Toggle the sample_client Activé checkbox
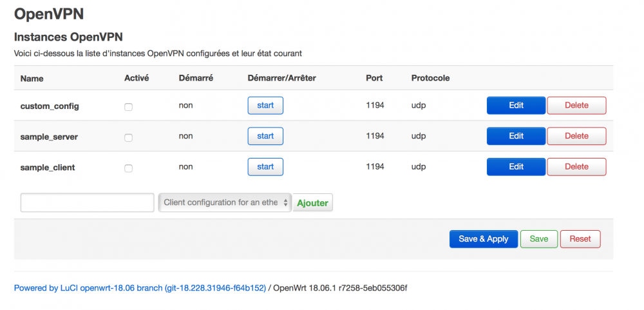This screenshot has width=644, height=310. tap(128, 168)
